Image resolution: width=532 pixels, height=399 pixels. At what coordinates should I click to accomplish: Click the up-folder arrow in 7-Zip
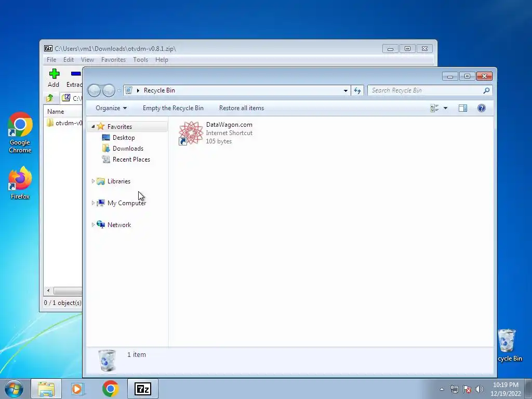coord(50,98)
